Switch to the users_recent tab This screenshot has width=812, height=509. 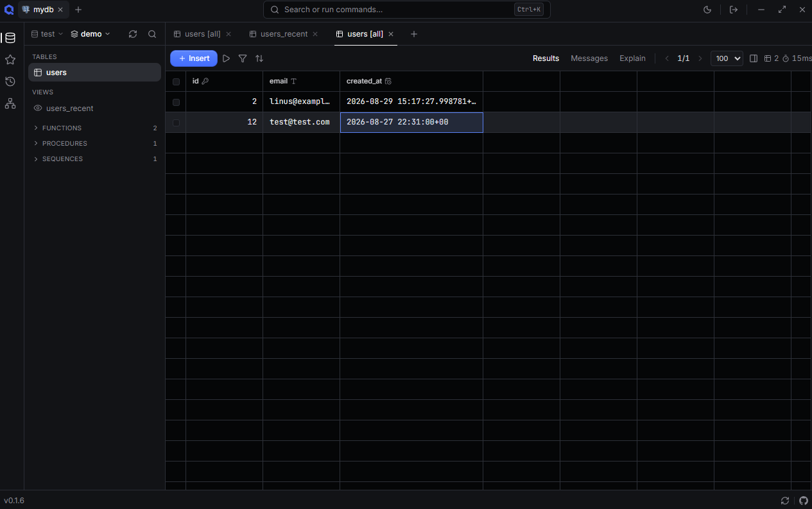(284, 34)
